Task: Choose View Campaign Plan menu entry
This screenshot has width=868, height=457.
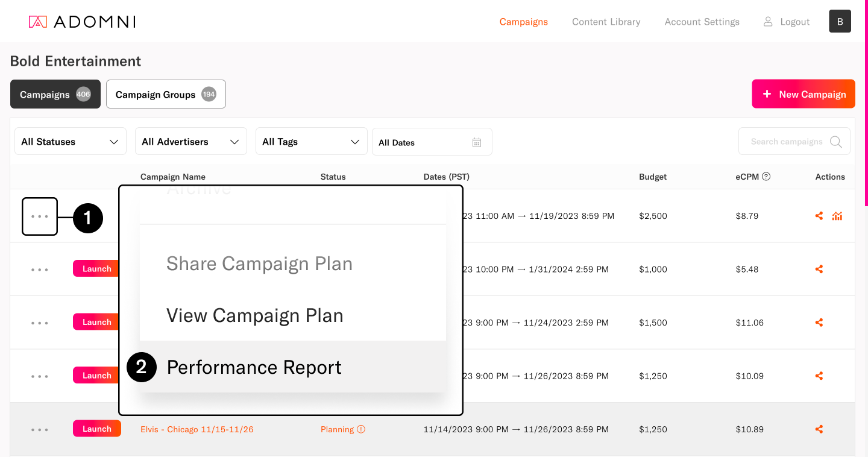Action: click(x=254, y=315)
